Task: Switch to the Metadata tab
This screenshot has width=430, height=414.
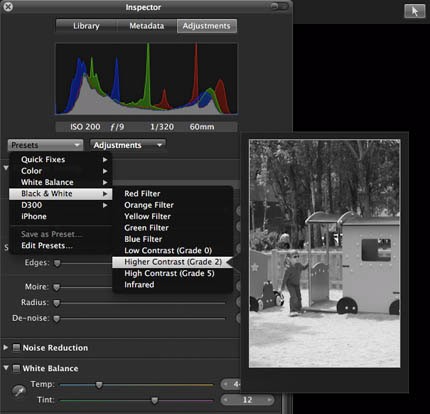Action: pos(147,26)
